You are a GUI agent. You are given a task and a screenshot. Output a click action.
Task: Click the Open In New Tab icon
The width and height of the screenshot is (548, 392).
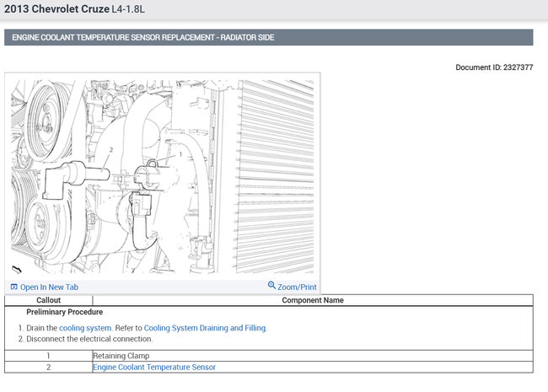[14, 287]
